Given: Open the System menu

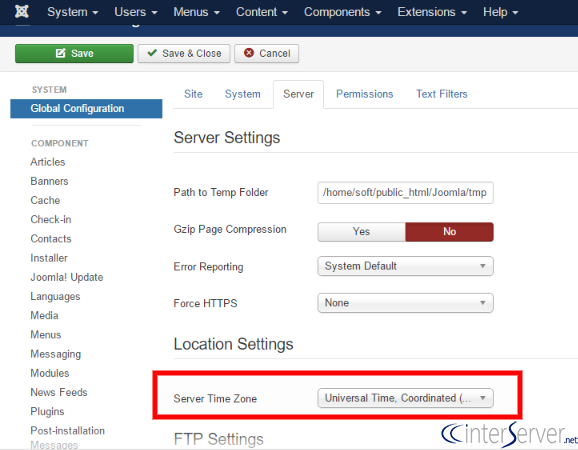Looking at the screenshot, I should pyautogui.click(x=73, y=12).
